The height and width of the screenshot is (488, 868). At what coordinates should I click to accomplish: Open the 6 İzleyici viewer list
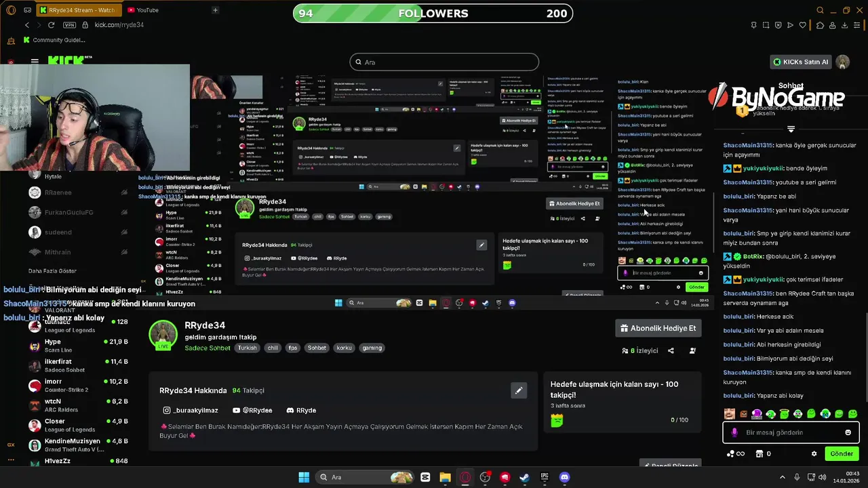pos(640,350)
